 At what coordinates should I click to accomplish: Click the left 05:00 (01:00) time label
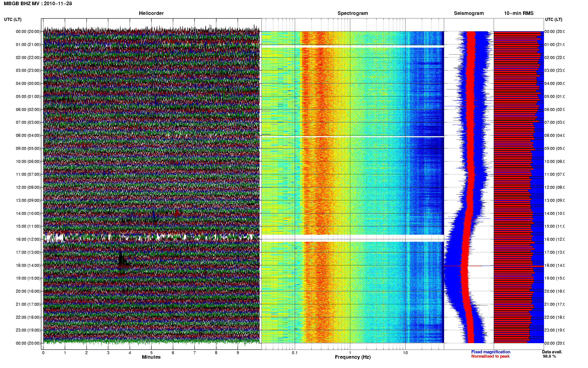(x=28, y=96)
